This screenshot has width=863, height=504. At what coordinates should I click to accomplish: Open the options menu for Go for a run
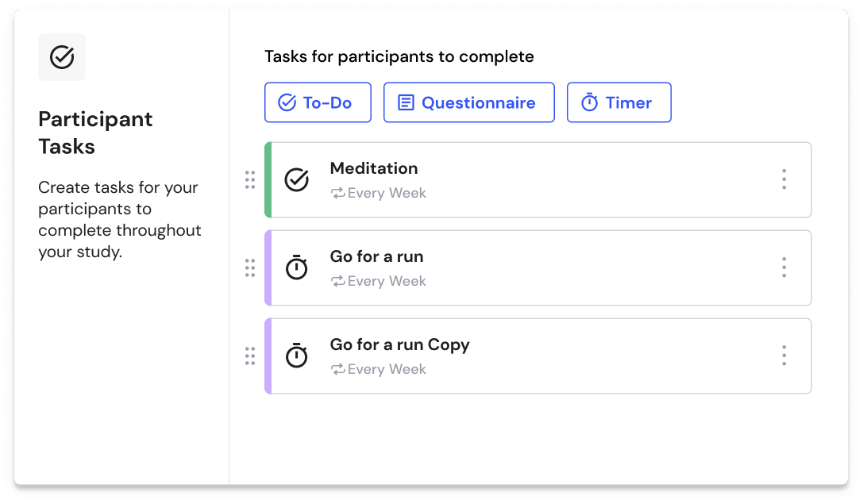tap(784, 267)
